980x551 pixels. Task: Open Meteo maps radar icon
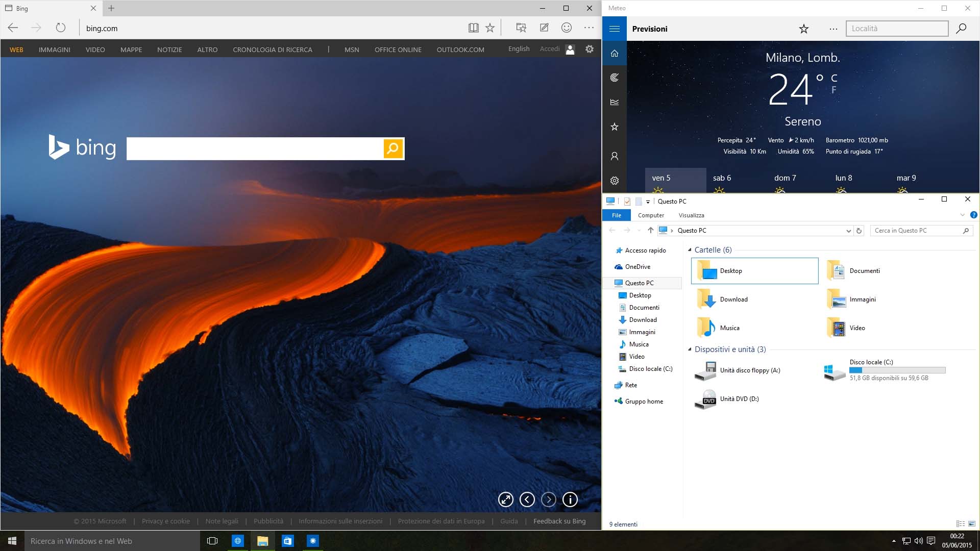point(615,78)
